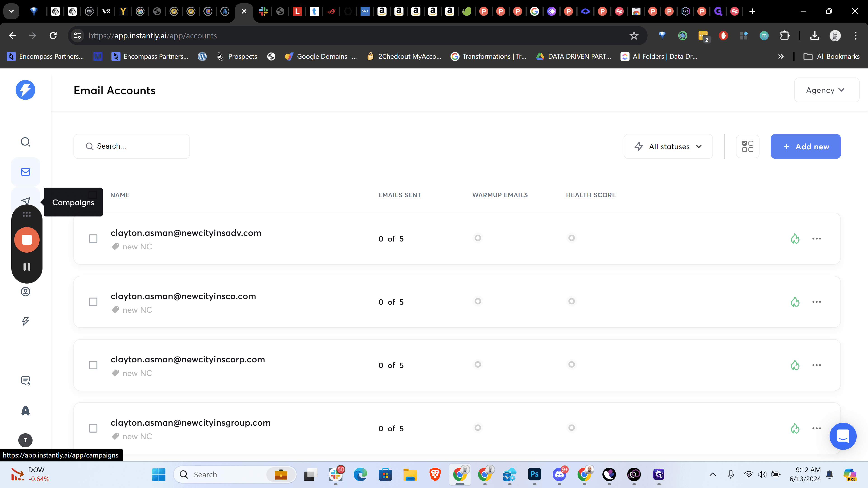This screenshot has width=868, height=488.
Task: Expand the Agency workspace dropdown
Action: pyautogui.click(x=827, y=90)
